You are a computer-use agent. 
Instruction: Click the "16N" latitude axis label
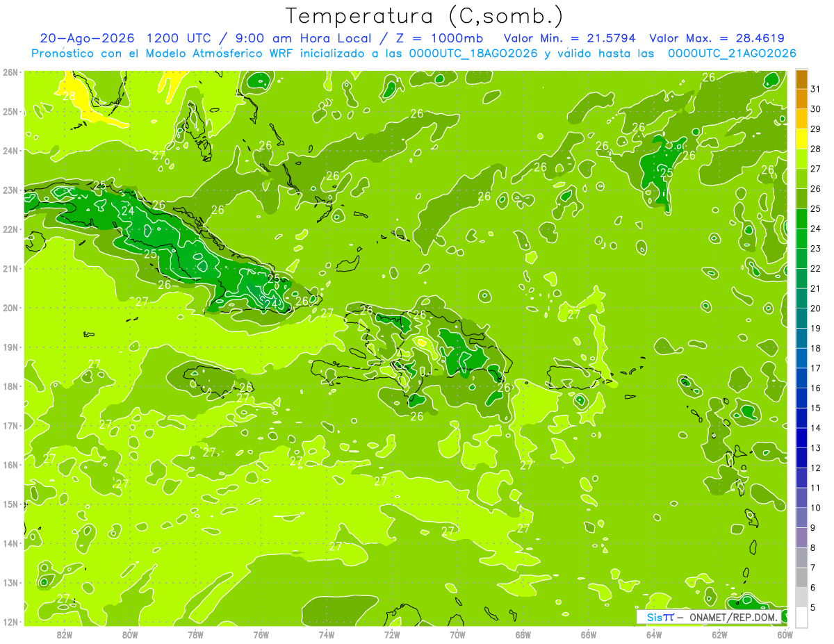(x=10, y=465)
